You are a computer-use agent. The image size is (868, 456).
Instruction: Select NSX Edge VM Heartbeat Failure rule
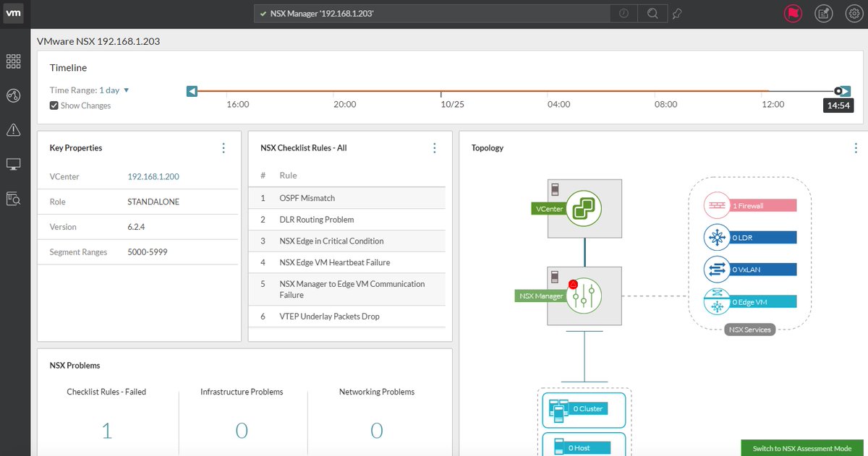(346, 262)
